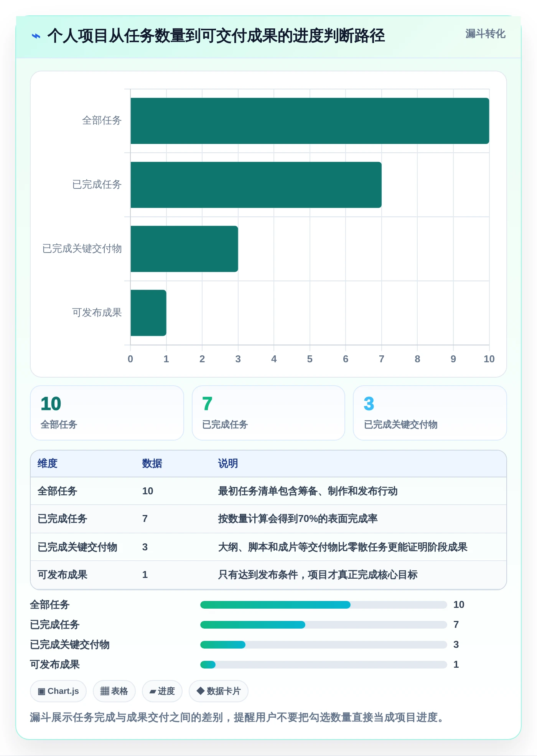Click the 全部任务 bar in the chart
This screenshot has height=756, width=537.
coord(310,121)
